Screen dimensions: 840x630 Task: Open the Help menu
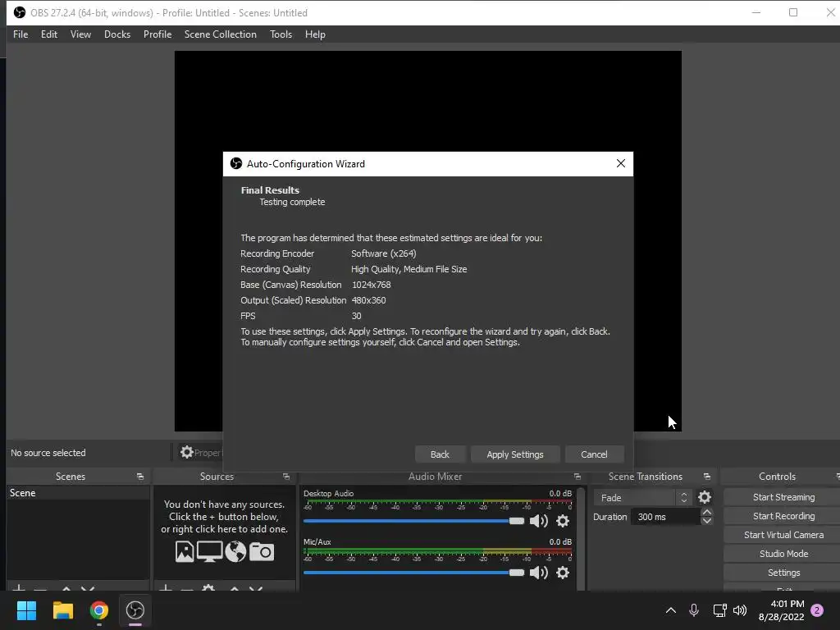tap(315, 34)
